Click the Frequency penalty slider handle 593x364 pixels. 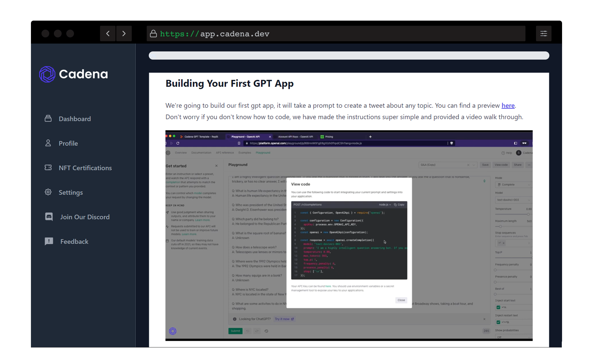(x=495, y=270)
